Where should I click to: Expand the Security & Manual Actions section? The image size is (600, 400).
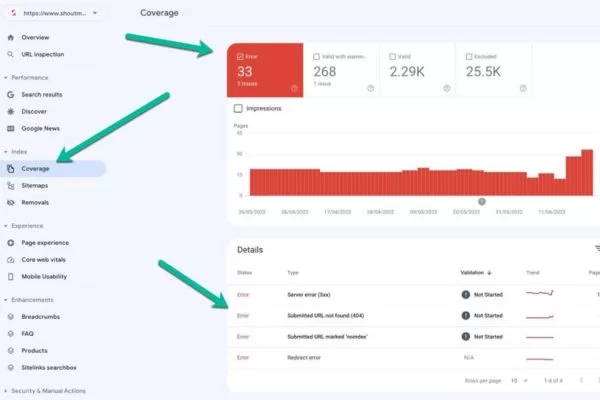(6, 391)
